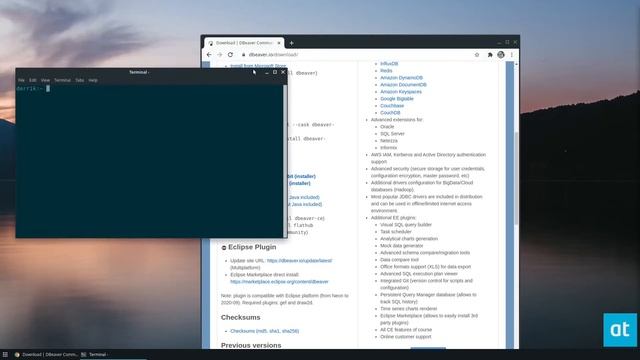Open the InfluxDB link

(389, 64)
